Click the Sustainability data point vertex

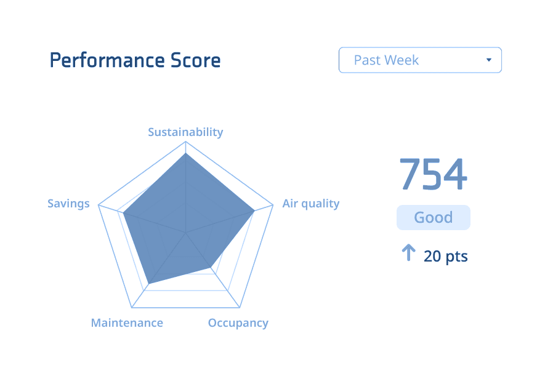[185, 153]
